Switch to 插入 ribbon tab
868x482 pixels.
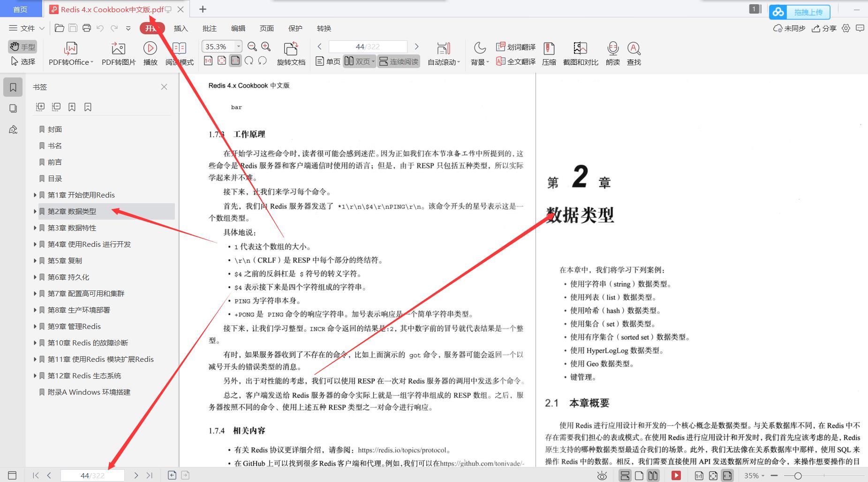tap(181, 28)
